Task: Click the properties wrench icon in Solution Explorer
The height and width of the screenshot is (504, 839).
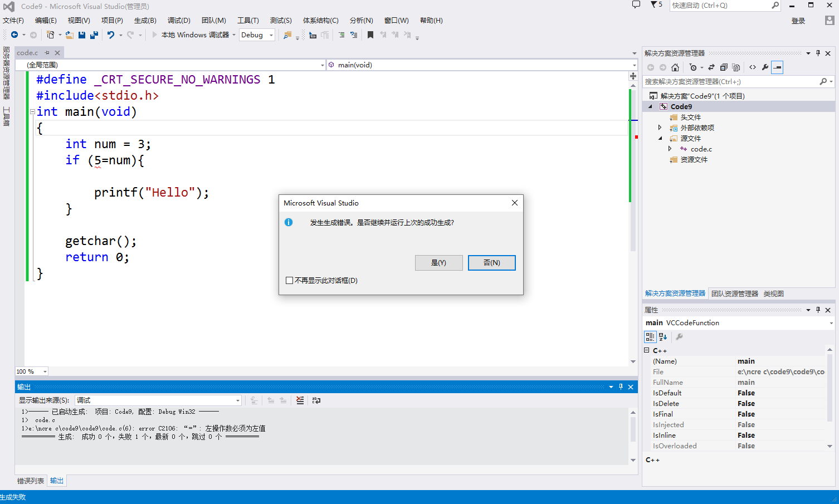Action: coord(765,67)
